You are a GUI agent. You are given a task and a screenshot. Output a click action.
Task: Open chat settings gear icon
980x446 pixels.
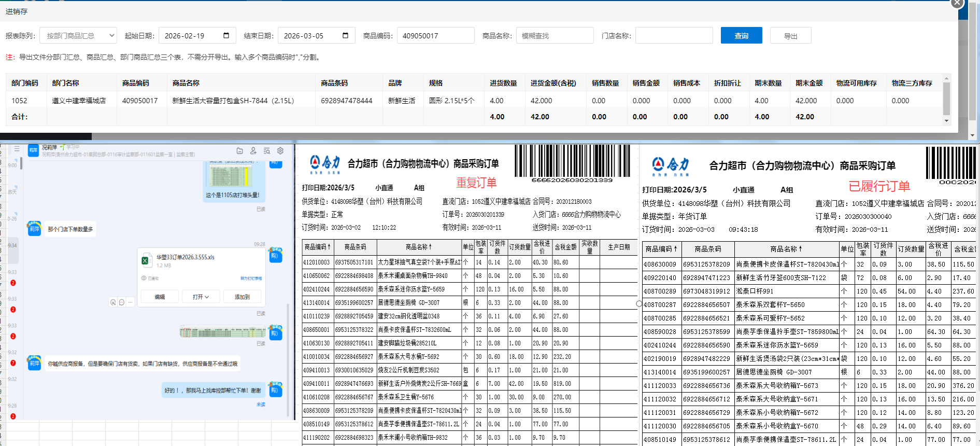coord(280,151)
